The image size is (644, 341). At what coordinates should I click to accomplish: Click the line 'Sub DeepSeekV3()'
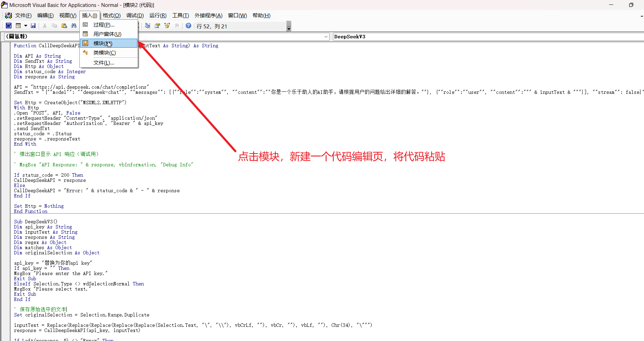coord(36,222)
